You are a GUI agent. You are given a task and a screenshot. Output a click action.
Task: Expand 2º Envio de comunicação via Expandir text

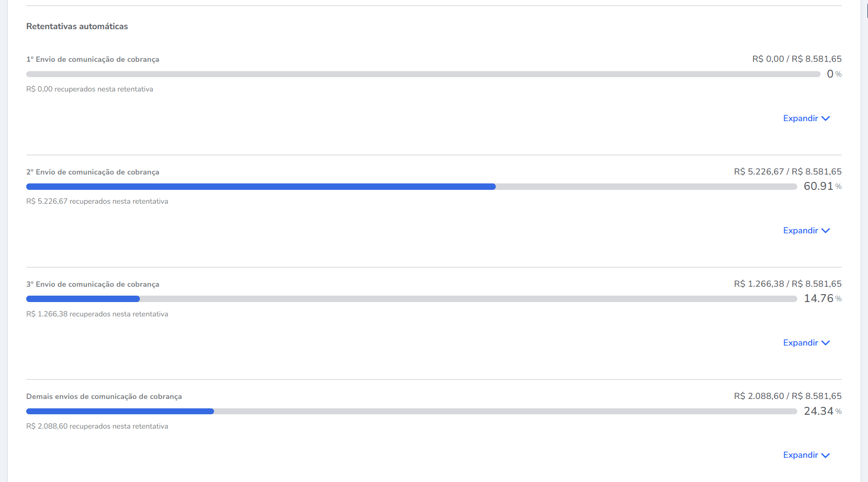[x=800, y=230]
